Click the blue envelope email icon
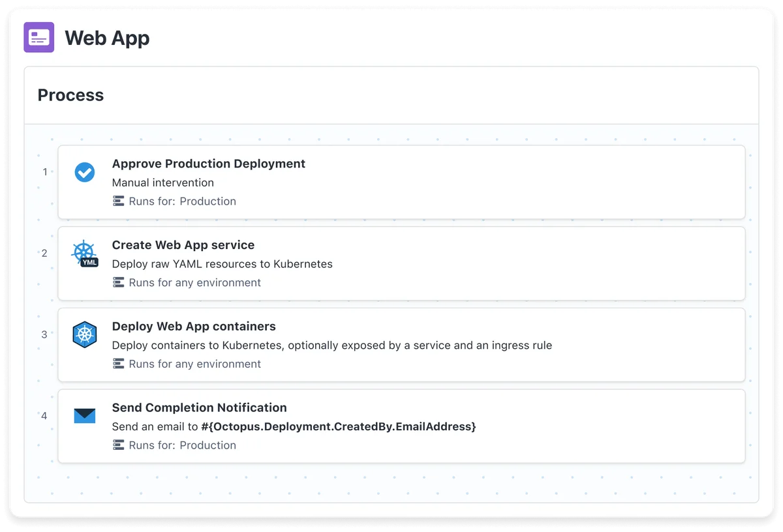This screenshot has height=532, width=783. pos(85,416)
